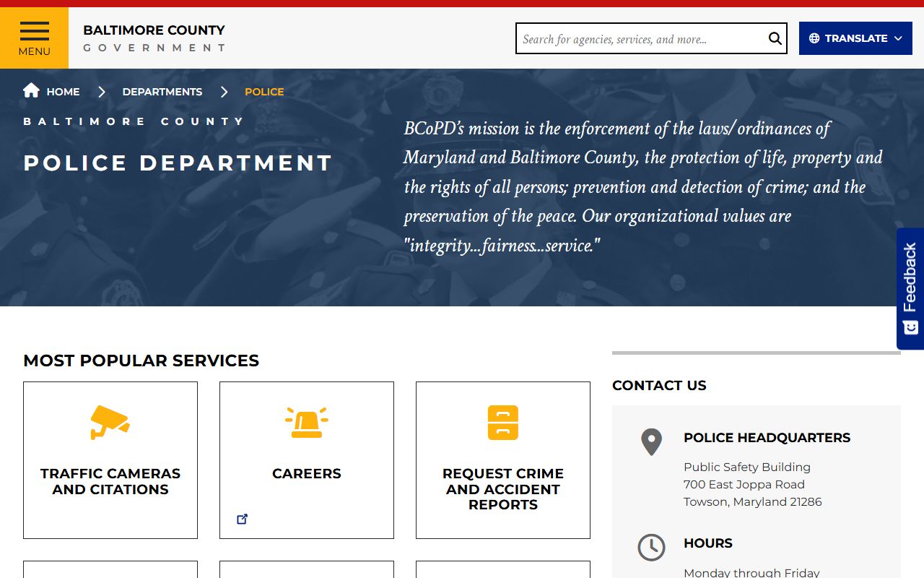Click the location pin icon

click(651, 442)
